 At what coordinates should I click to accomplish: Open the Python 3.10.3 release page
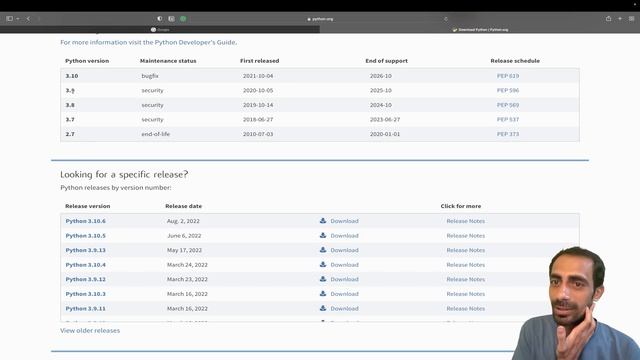point(85,294)
